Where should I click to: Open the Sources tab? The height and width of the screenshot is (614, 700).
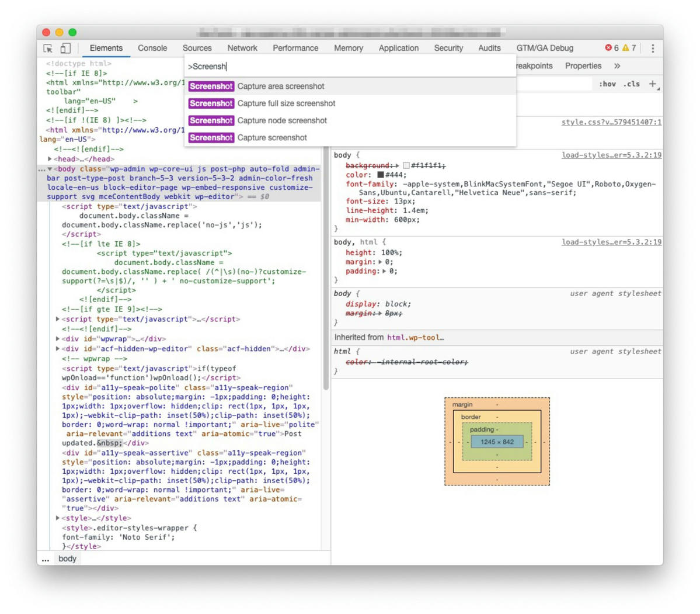click(x=197, y=48)
